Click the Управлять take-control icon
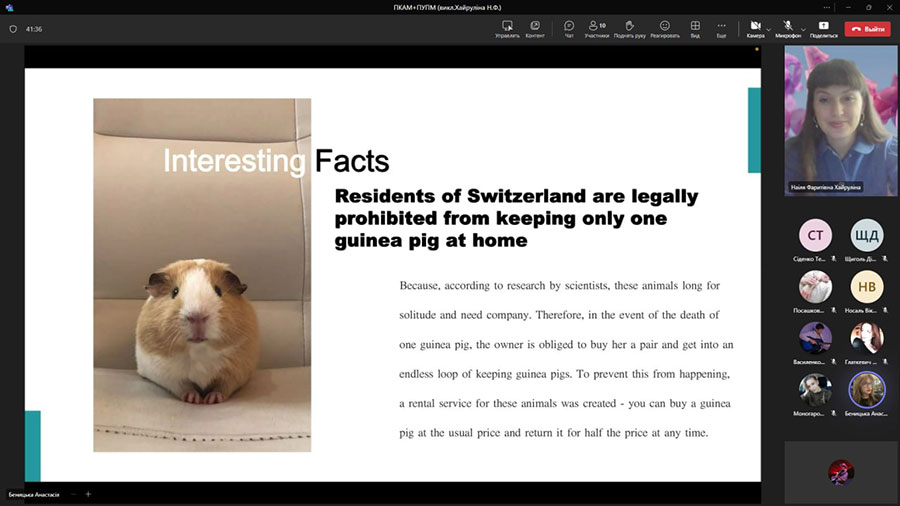 click(x=507, y=27)
